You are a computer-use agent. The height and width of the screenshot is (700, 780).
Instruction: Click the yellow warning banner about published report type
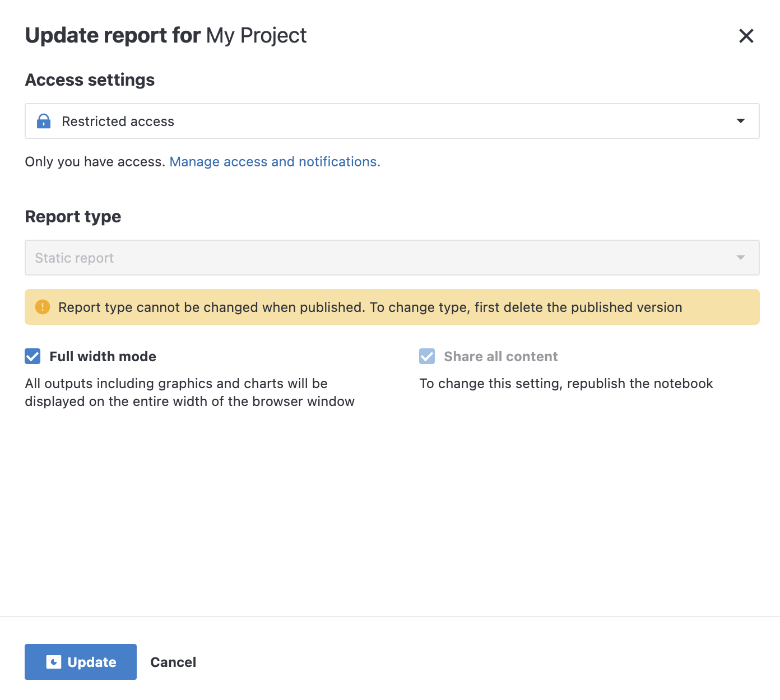[x=391, y=307]
